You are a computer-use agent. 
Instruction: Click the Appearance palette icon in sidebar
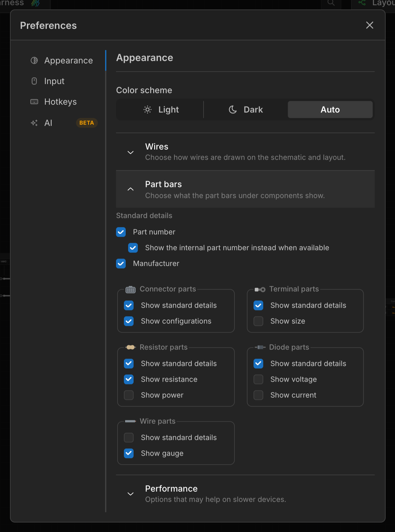pyautogui.click(x=34, y=61)
